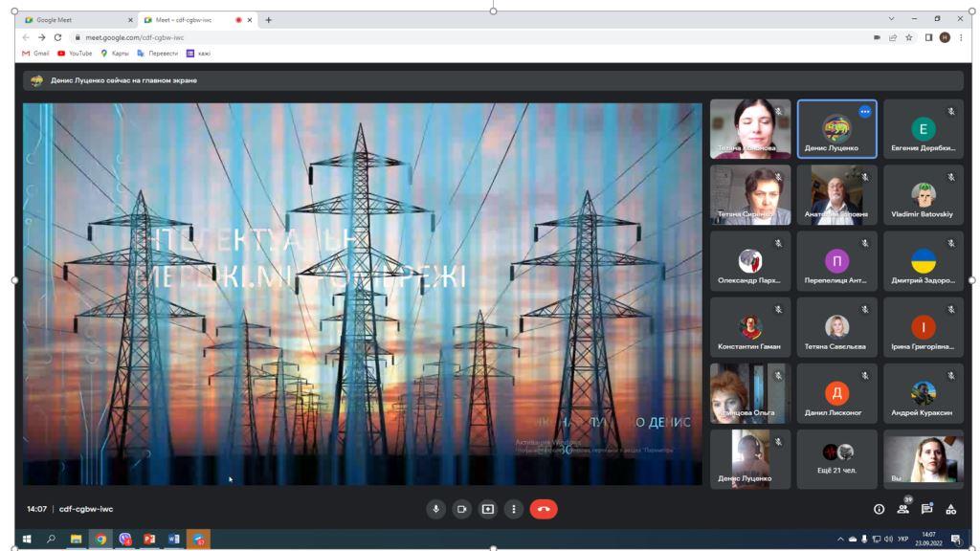
Task: Open the activities shapes icon
Action: click(950, 509)
